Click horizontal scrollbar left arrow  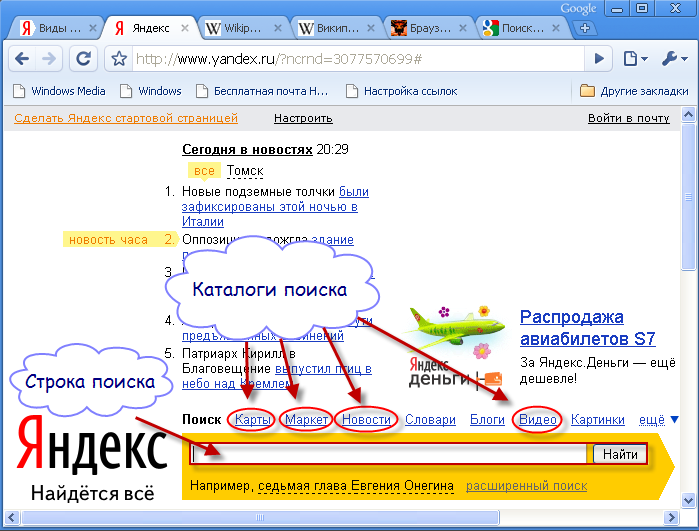coord(11,518)
